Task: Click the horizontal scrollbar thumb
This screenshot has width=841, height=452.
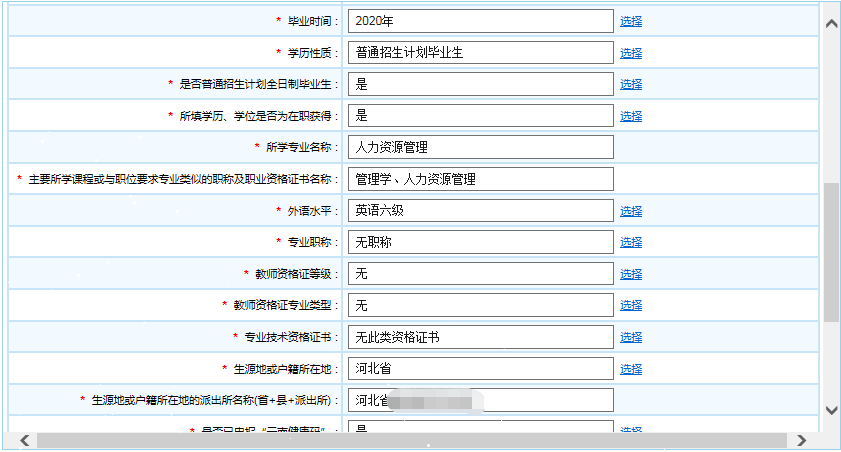Action: [412, 441]
